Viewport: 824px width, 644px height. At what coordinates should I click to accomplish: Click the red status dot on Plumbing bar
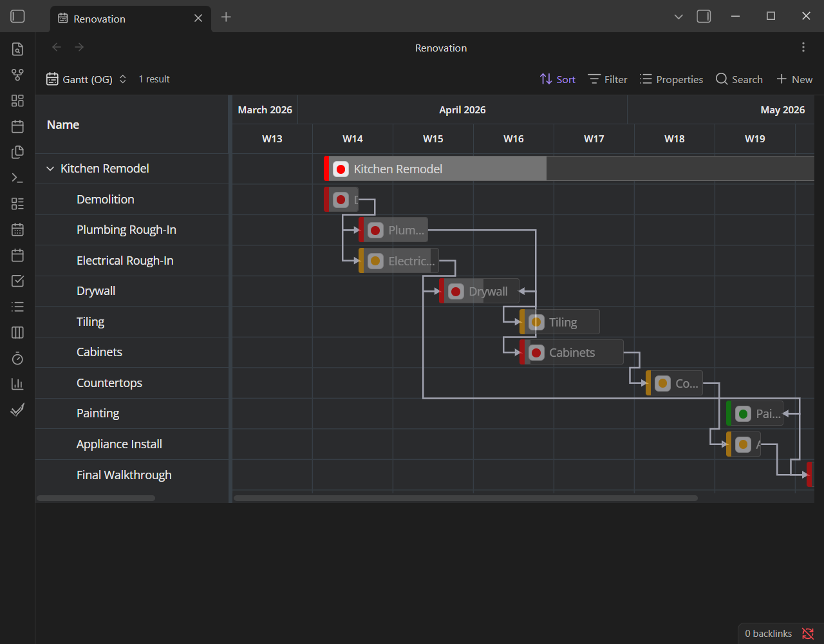click(375, 231)
